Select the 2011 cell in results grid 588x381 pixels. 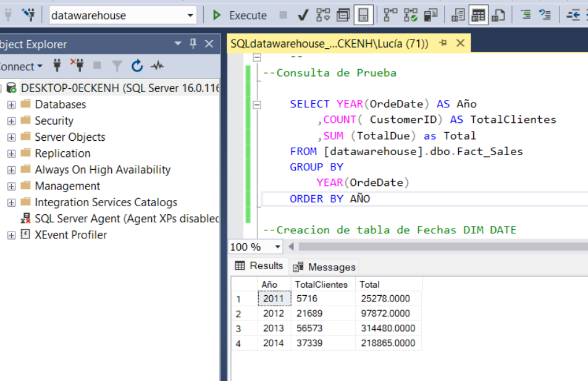click(274, 299)
